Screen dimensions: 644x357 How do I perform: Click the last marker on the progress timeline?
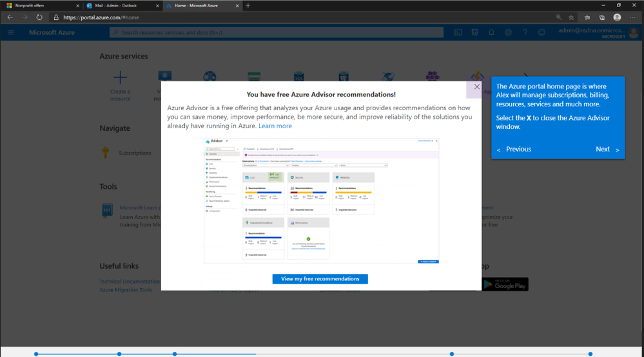pyautogui.click(x=590, y=354)
